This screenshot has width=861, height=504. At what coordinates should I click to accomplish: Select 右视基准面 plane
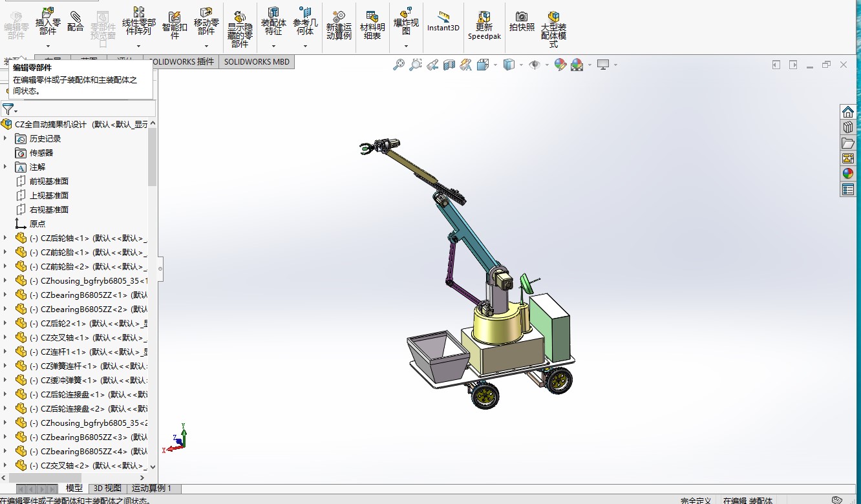pos(49,209)
